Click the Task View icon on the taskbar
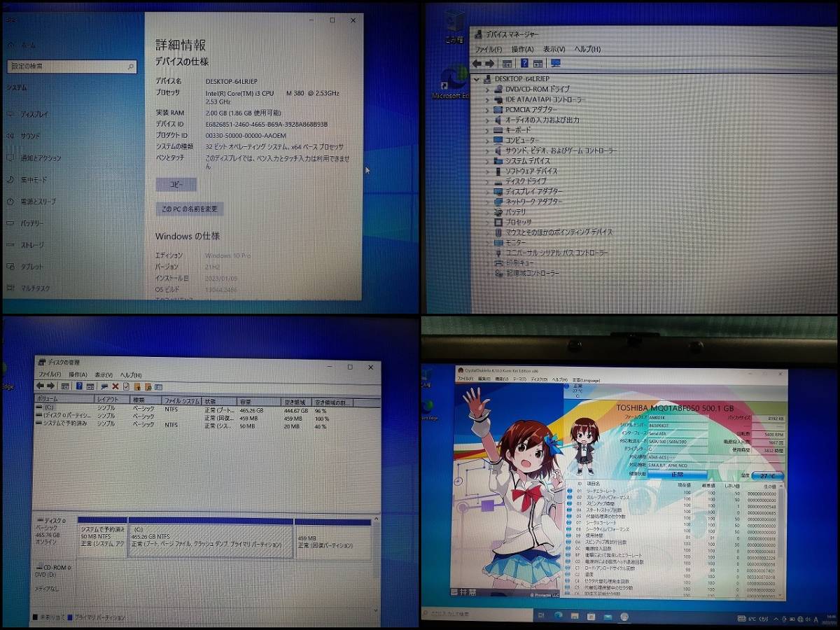This screenshot has width=840, height=630. coord(541,616)
